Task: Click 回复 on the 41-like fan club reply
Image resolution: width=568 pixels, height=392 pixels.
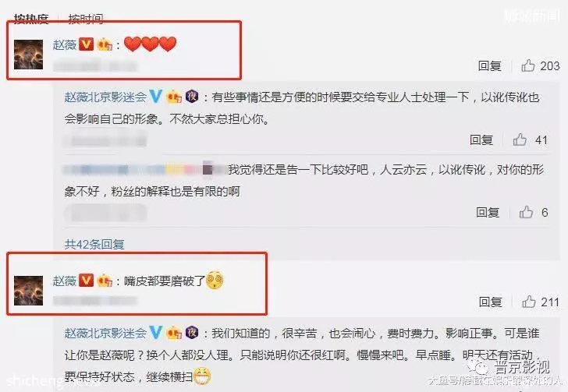Action: click(481, 139)
